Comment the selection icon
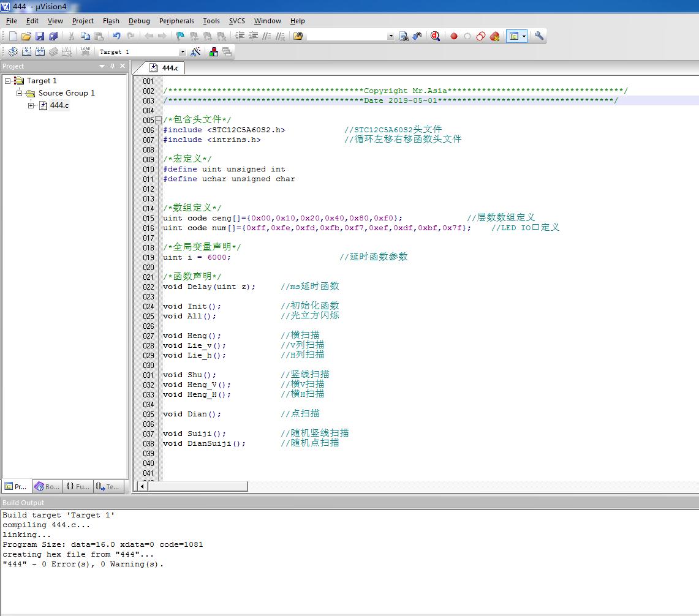 tap(266, 36)
